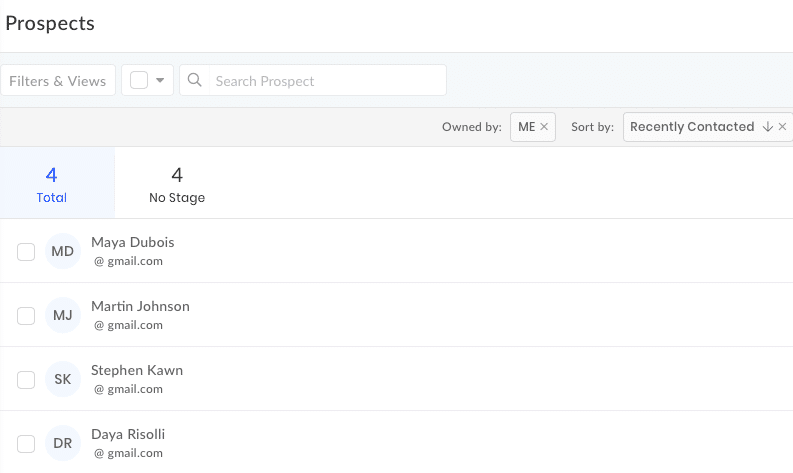Click Daya Risolli DR avatar
Viewport: 793px width, 473px height.
(x=63, y=443)
